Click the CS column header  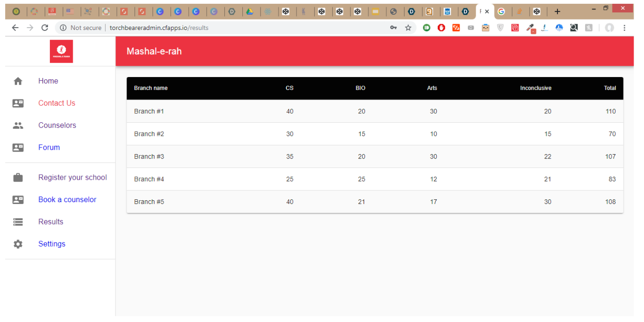[289, 88]
